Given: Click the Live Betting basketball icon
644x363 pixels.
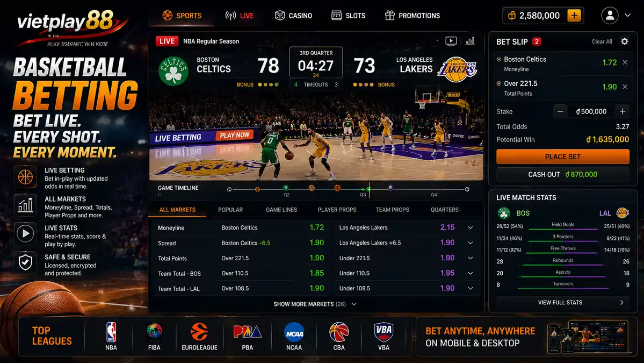Looking at the screenshot, I should [25, 177].
